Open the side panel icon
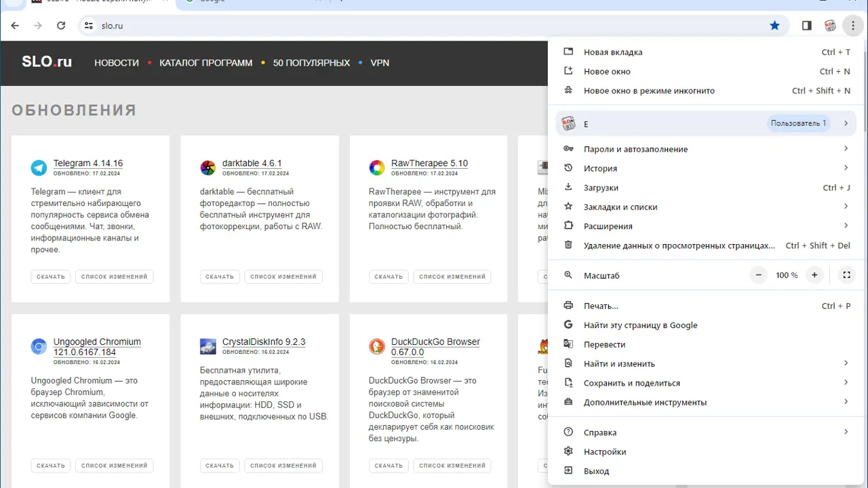The height and width of the screenshot is (488, 868). pos(806,26)
